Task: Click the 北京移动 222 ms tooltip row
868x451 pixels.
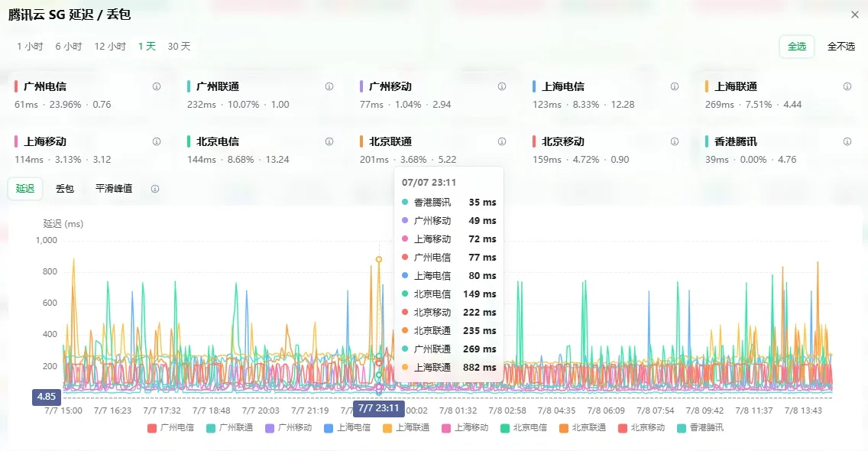Action: 449,313
